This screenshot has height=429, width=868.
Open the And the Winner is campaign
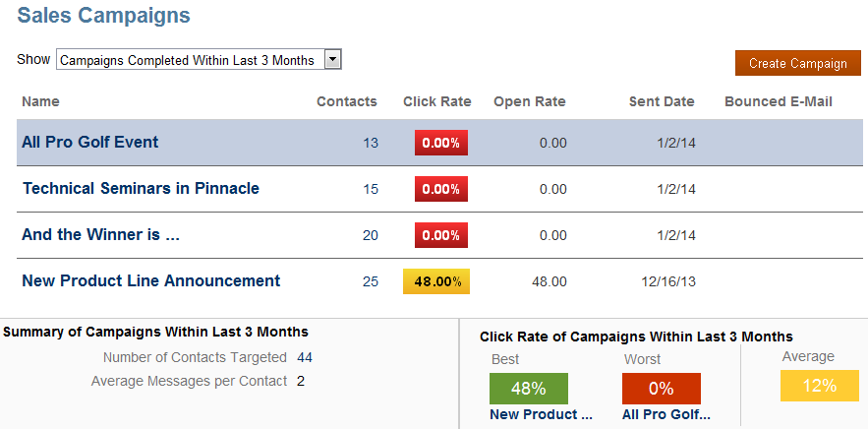pos(101,235)
